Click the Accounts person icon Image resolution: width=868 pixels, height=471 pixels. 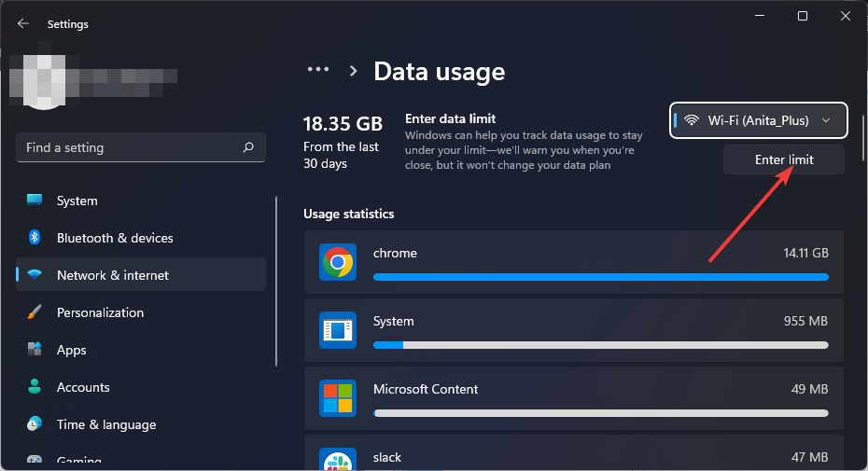[x=35, y=387]
